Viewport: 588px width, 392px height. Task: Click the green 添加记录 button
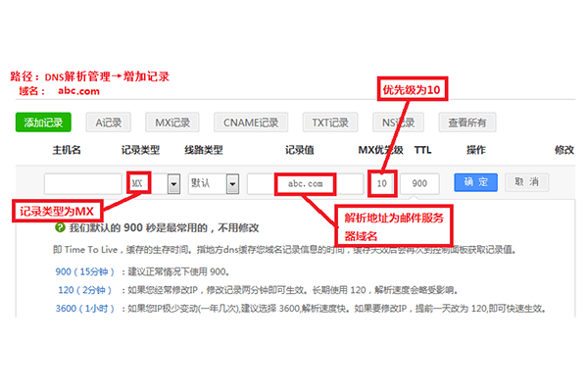tap(43, 122)
